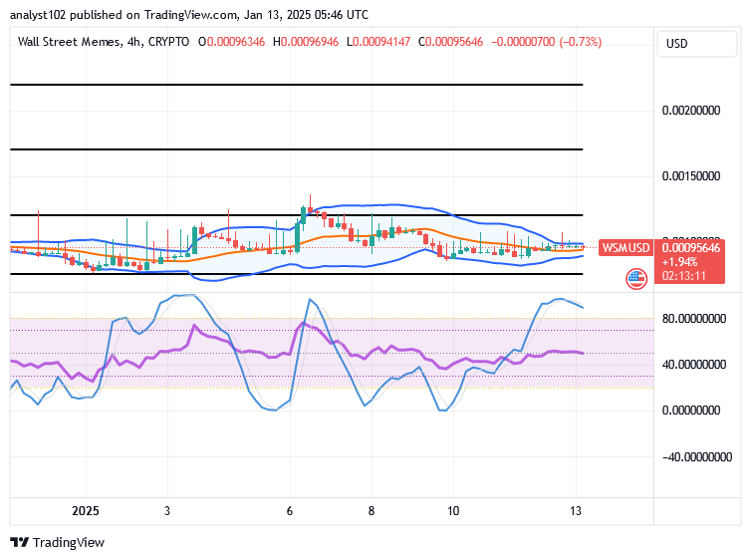Click the 80.00000000 oscillator axis label
751x560 pixels.
(x=694, y=319)
